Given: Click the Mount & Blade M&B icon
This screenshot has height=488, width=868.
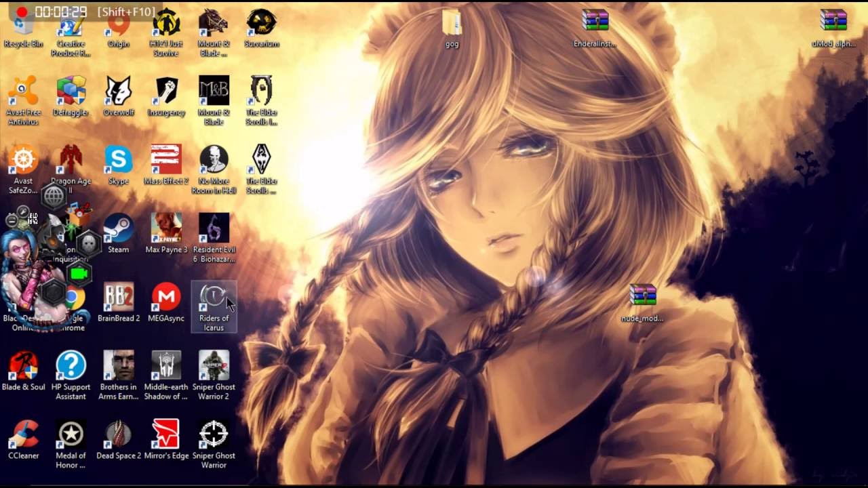Looking at the screenshot, I should (214, 100).
